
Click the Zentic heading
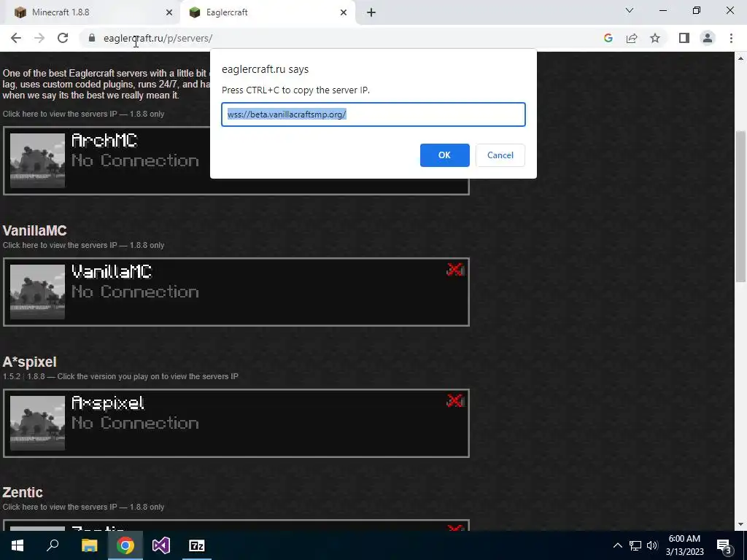point(23,492)
